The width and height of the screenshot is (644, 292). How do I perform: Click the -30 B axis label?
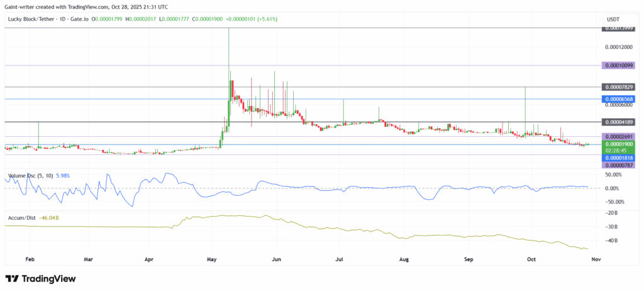[x=611, y=227]
